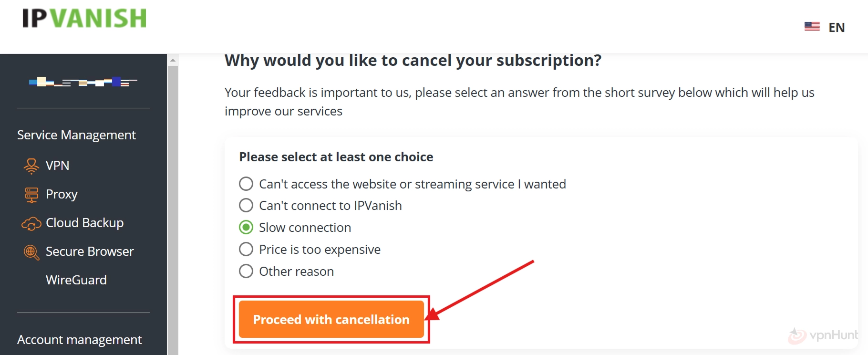
Task: Select "Price is too expensive" option
Action: (246, 249)
